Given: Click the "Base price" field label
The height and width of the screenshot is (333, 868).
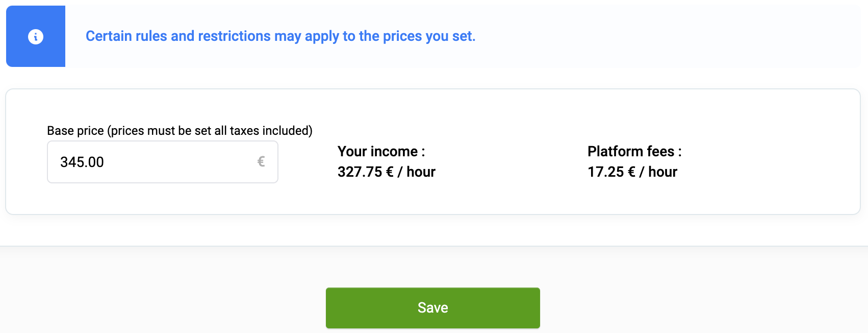Looking at the screenshot, I should tap(75, 131).
